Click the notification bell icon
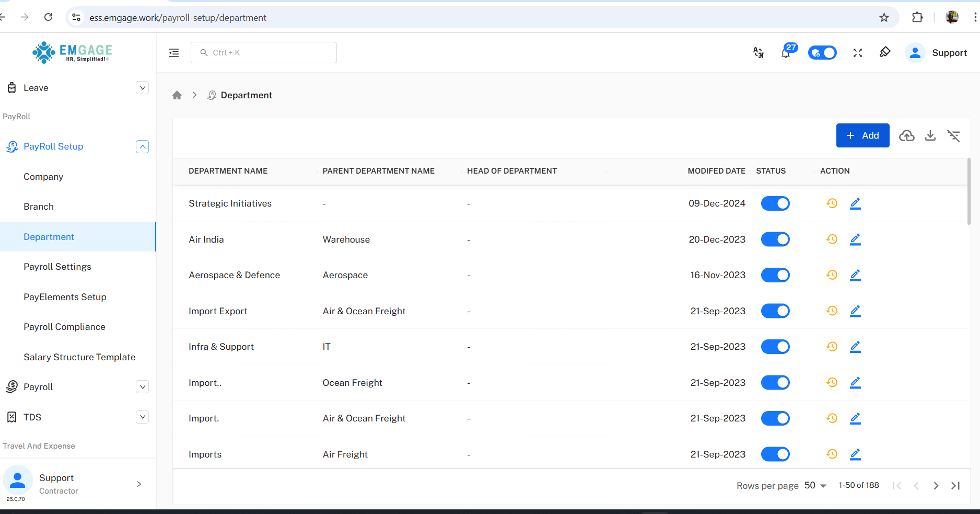 [786, 53]
